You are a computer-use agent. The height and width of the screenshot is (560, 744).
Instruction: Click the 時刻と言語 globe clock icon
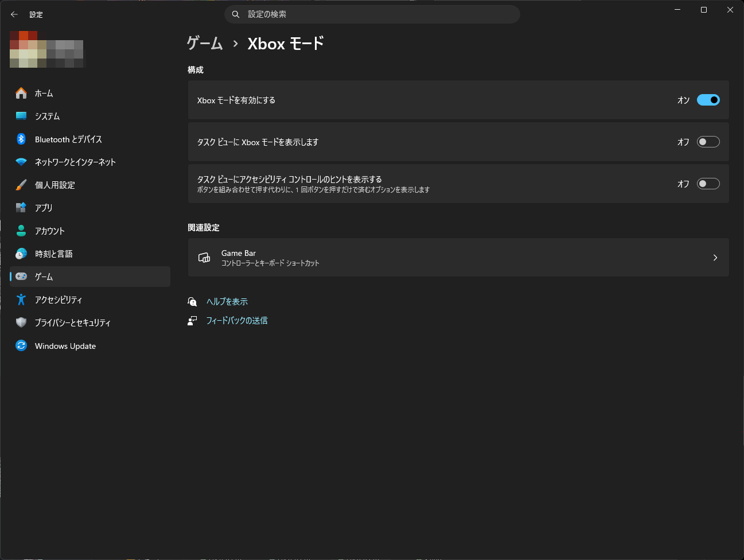coord(21,254)
